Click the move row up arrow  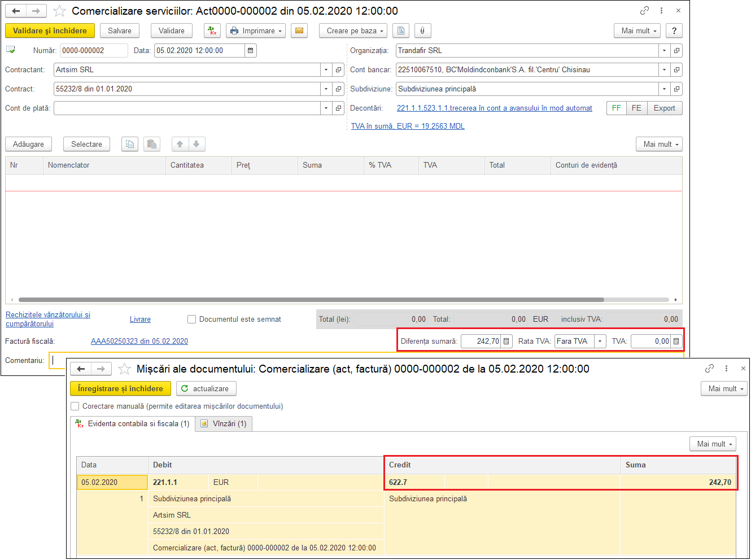(180, 145)
